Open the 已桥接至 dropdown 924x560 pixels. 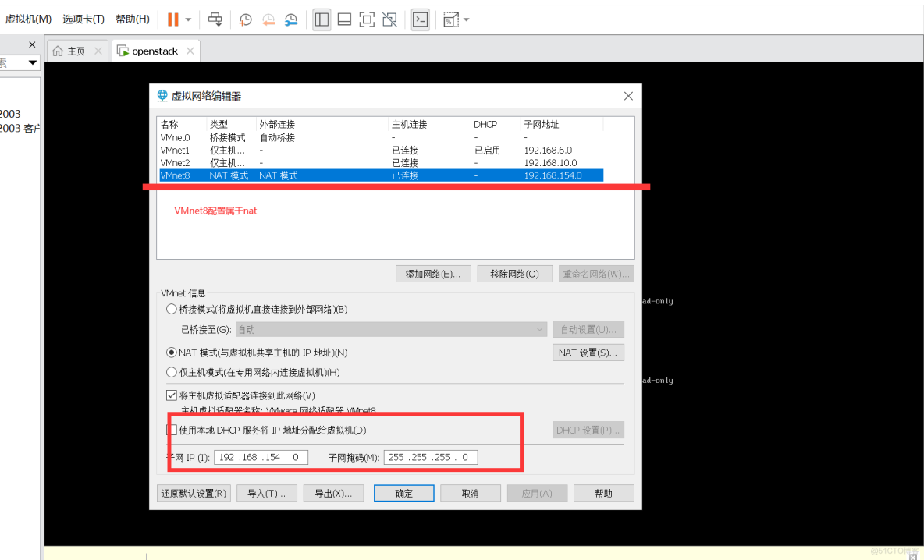[391, 329]
